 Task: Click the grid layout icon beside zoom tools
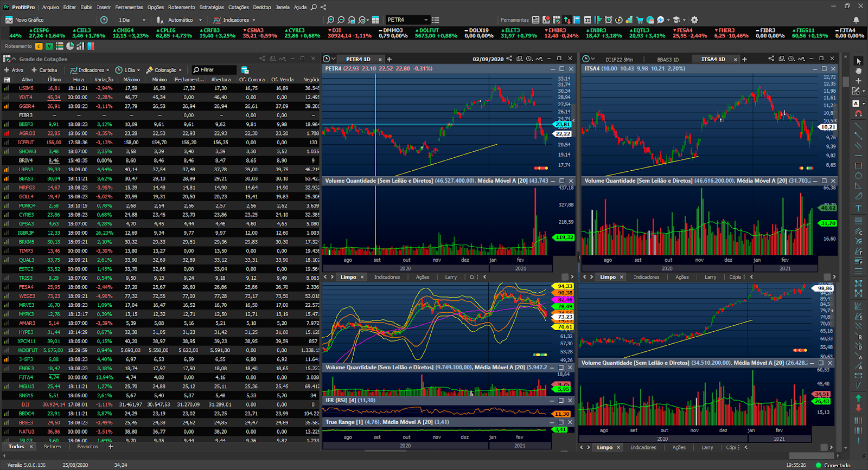(x=375, y=20)
